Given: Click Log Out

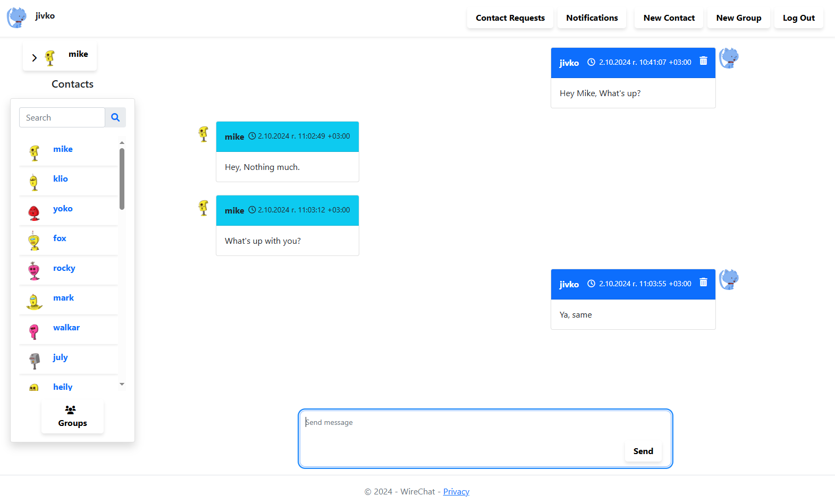Looking at the screenshot, I should tap(799, 18).
